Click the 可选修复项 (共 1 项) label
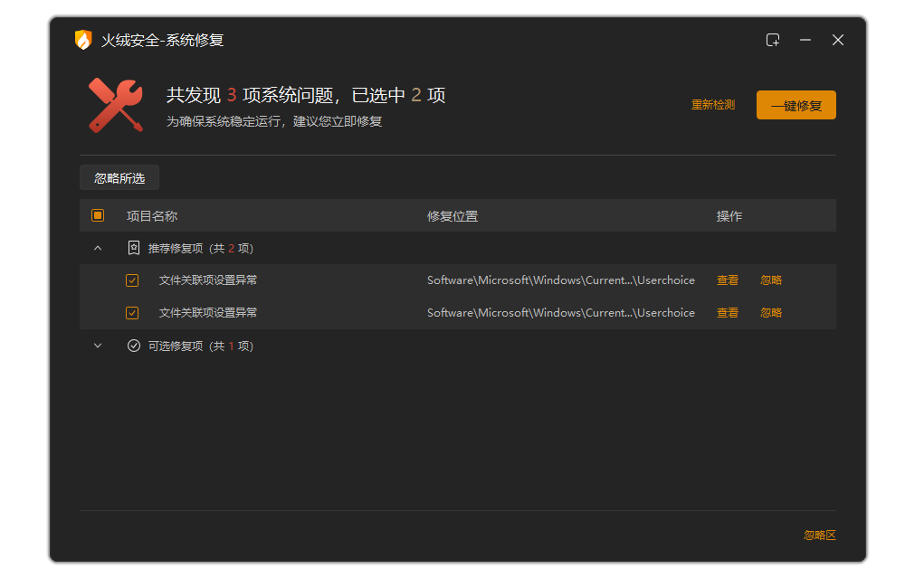The width and height of the screenshot is (905, 588). tap(201, 346)
